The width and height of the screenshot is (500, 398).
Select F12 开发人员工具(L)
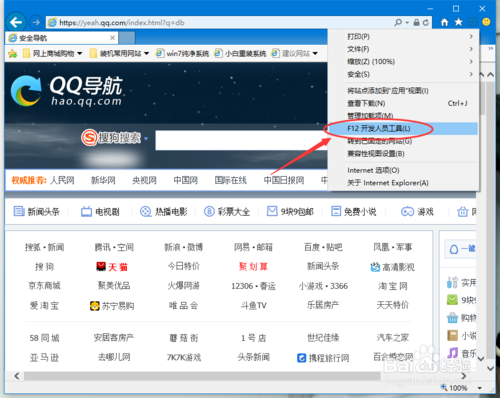coord(403,129)
